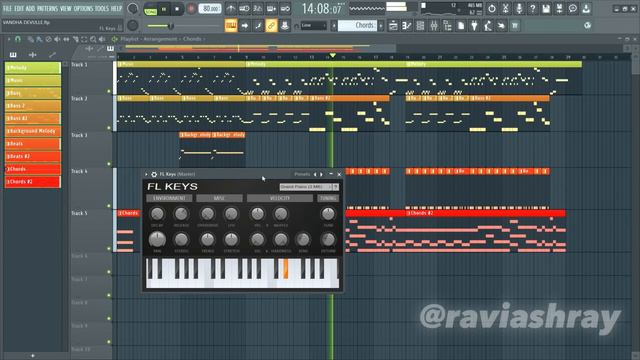Toggle overdub/blend recording icon

coord(271,9)
